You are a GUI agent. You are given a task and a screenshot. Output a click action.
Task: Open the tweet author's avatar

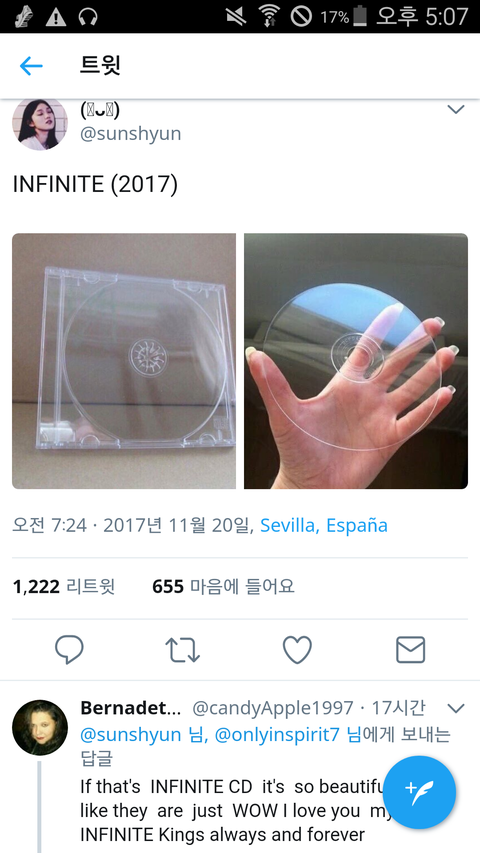tap(40, 124)
